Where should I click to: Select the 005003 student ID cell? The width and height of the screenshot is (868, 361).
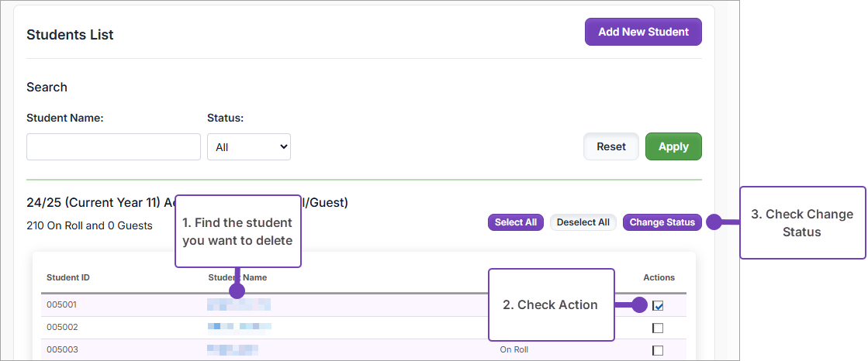pyautogui.click(x=62, y=349)
